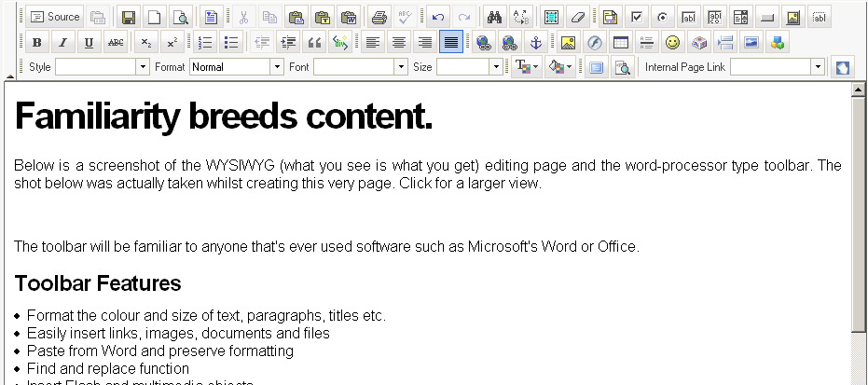Insert a special character
Viewport: 868px width, 385px height.
click(x=699, y=42)
